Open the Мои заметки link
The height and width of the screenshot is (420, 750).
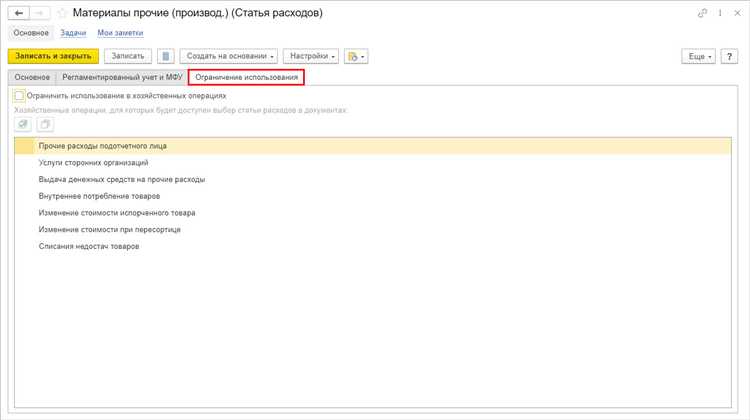[121, 33]
